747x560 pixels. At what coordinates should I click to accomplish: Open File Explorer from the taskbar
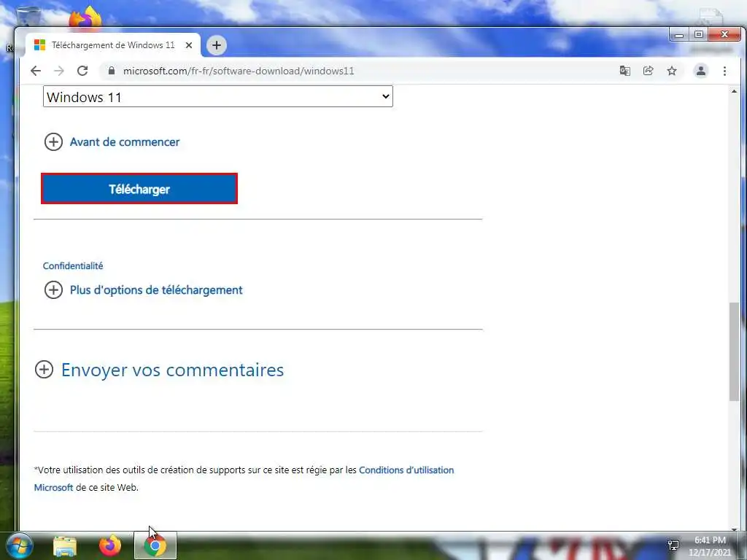[x=65, y=546]
